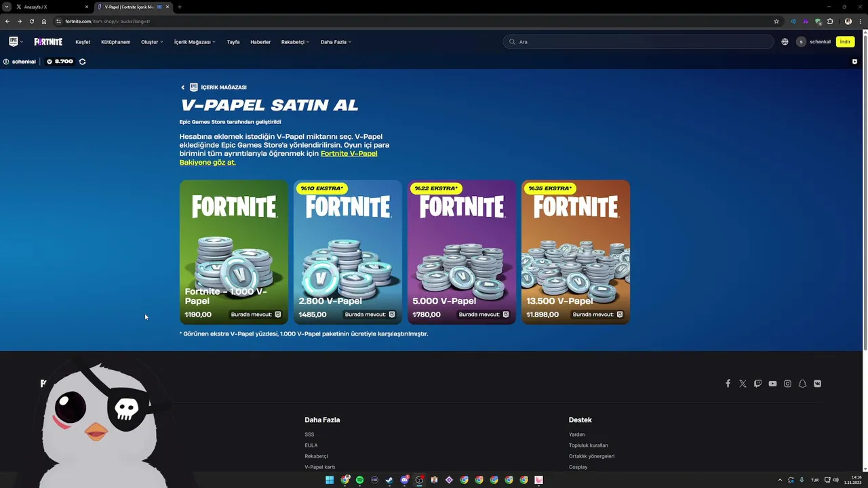Open a new browser tab
868x488 pixels.
180,7
